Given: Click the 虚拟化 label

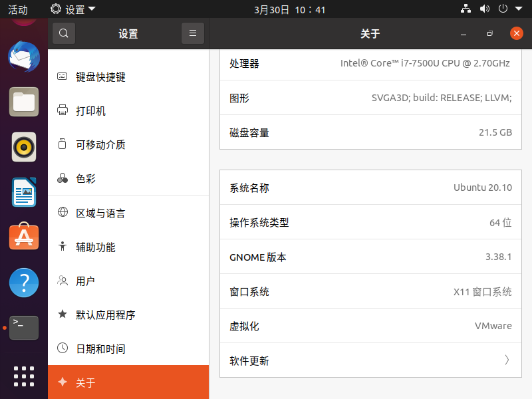Looking at the screenshot, I should coord(244,326).
